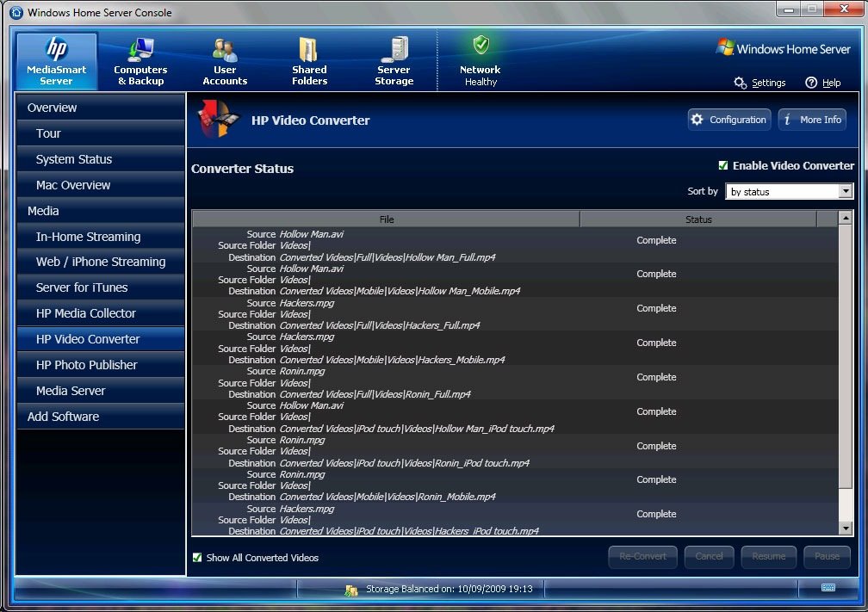Open the Computers & Backup tab
The image size is (868, 612).
coord(140,61)
